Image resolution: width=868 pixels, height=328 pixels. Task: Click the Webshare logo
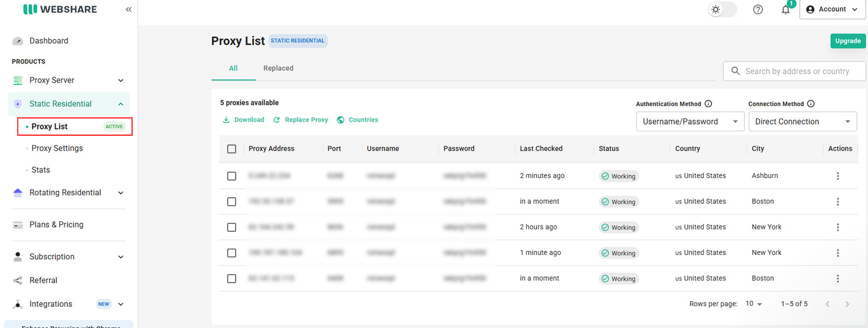click(60, 9)
